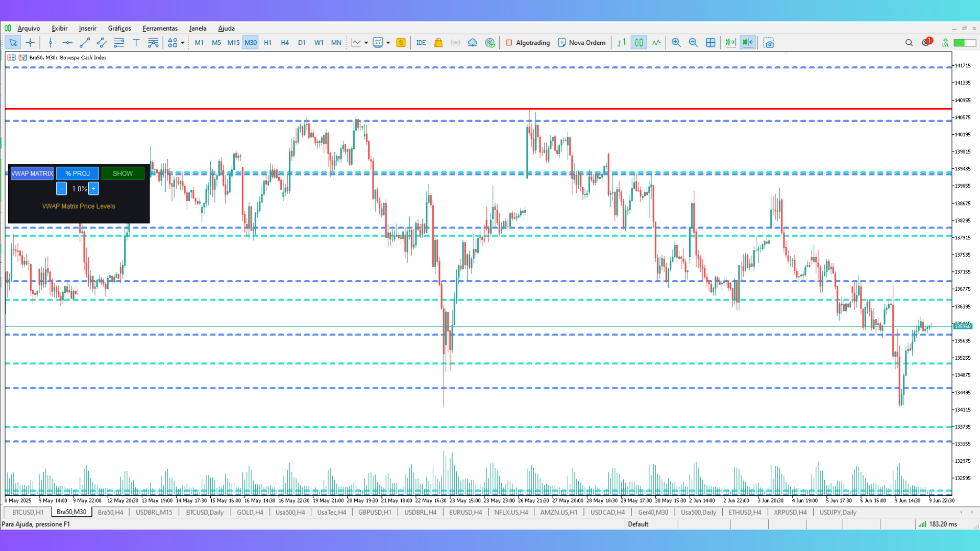The width and height of the screenshot is (980, 551).
Task: Open the chart type dropdown arrow
Action: click(x=366, y=43)
